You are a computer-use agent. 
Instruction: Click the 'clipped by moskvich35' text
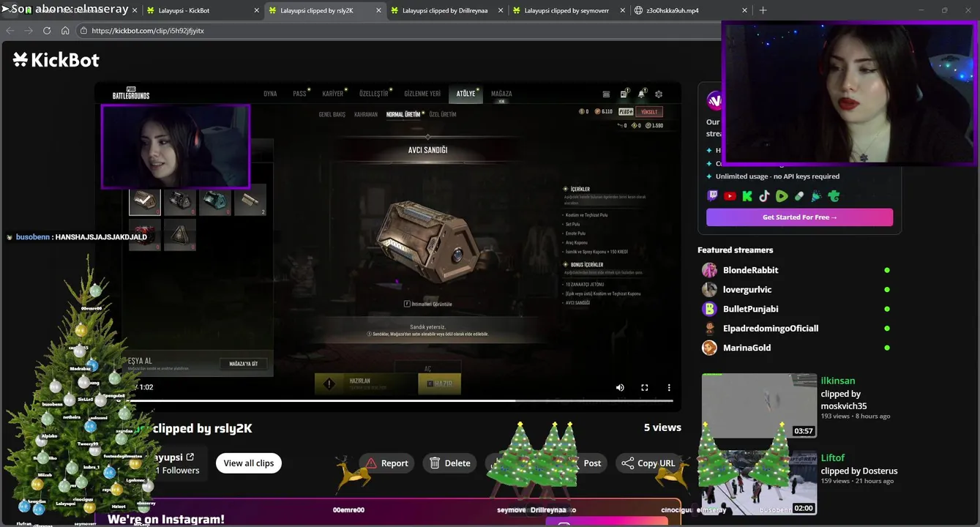pos(844,400)
